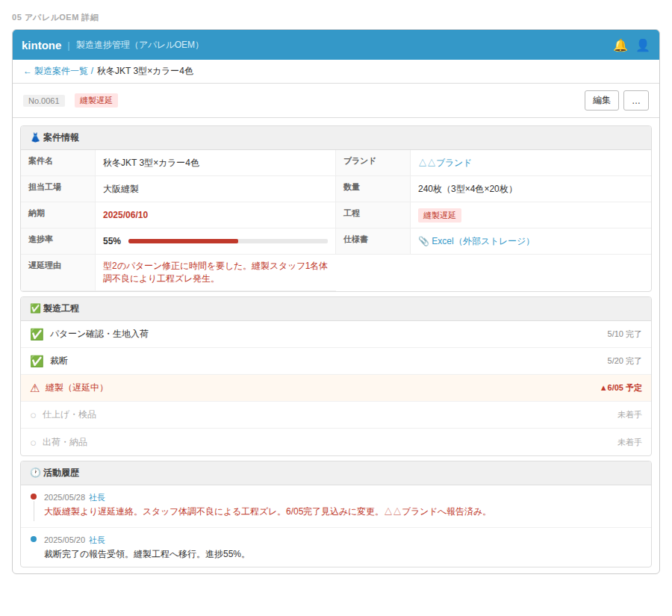Click the 縫製遅延 status tag next to No.0061
Screen dimensions: 672x616
point(96,100)
